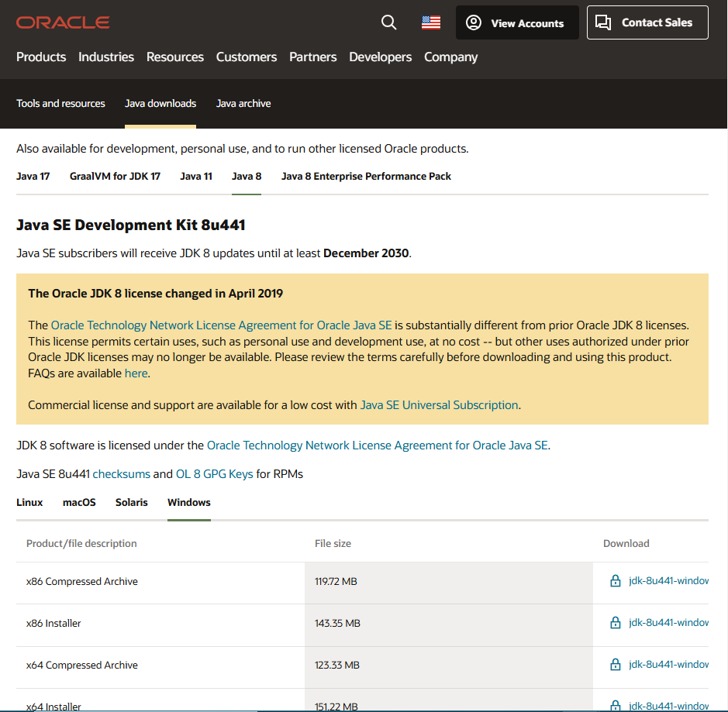
Task: Click the x64 Compressed Archive description
Action: pyautogui.click(x=82, y=665)
